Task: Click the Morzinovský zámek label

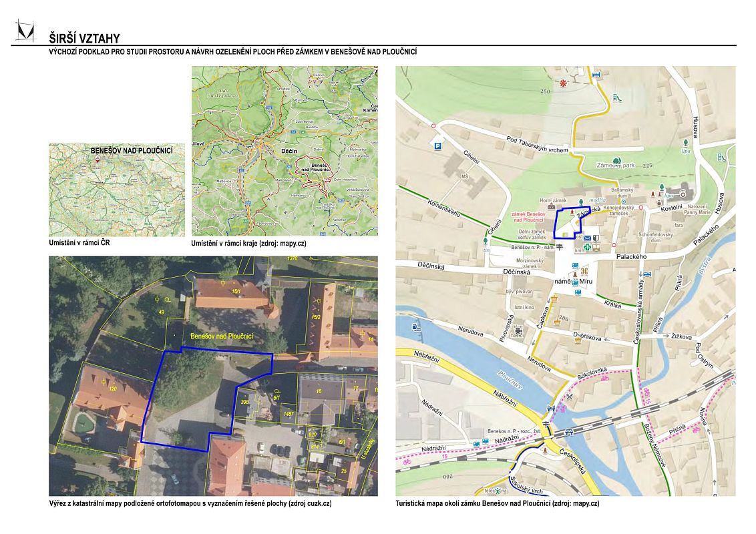Action: (530, 263)
